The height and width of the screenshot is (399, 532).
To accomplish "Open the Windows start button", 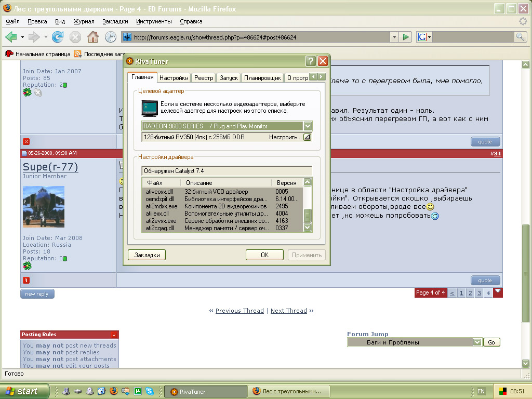I will pos(24,391).
